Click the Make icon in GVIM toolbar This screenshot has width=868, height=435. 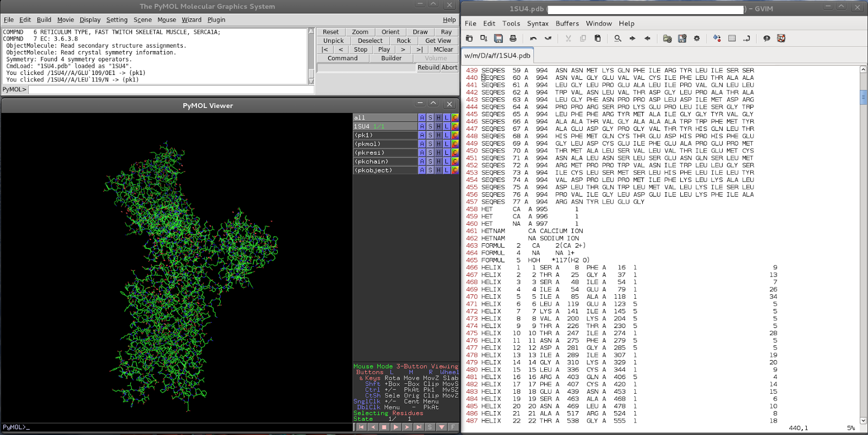717,39
